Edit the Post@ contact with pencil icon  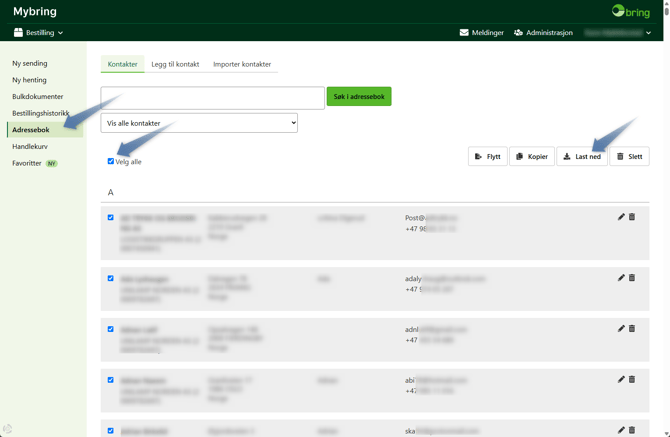coord(621,217)
